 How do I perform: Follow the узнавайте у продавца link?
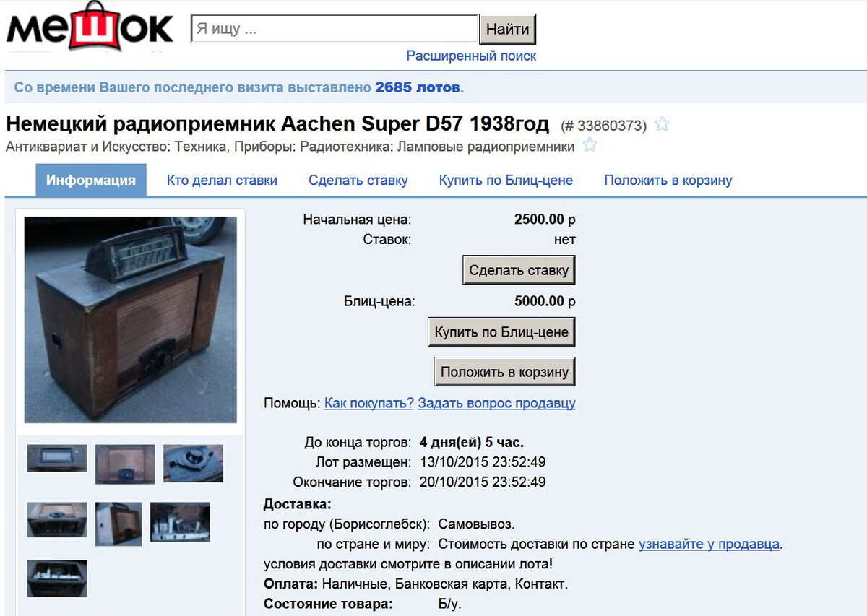(x=709, y=544)
